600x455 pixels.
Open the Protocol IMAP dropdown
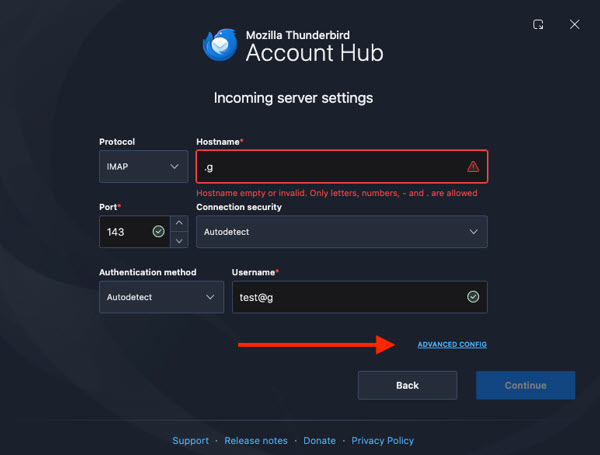coord(143,166)
